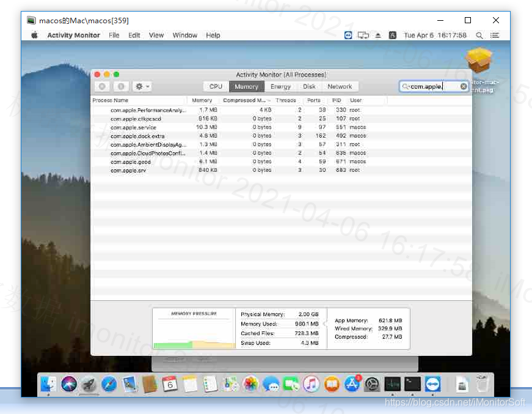Sort by User column header

coord(356,100)
